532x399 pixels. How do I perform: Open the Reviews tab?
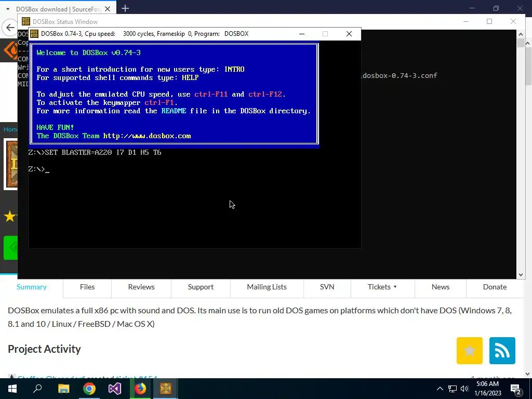pos(141,287)
